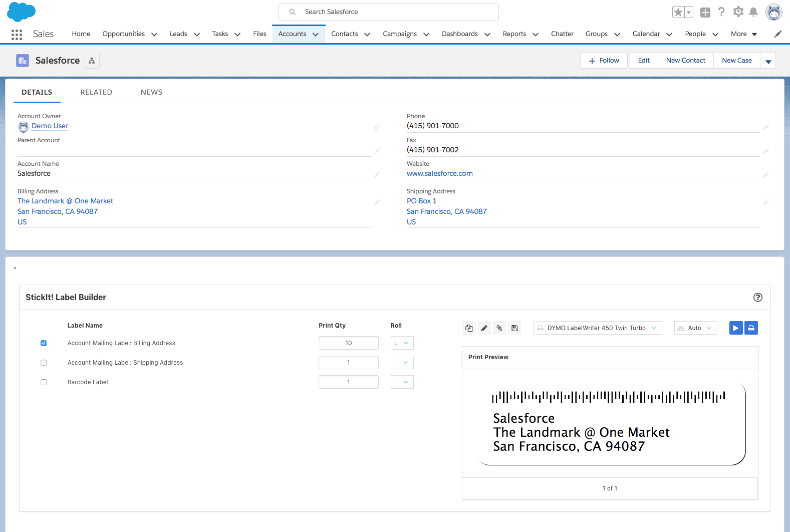Select the DETAILS tab
790x532 pixels.
[x=37, y=92]
